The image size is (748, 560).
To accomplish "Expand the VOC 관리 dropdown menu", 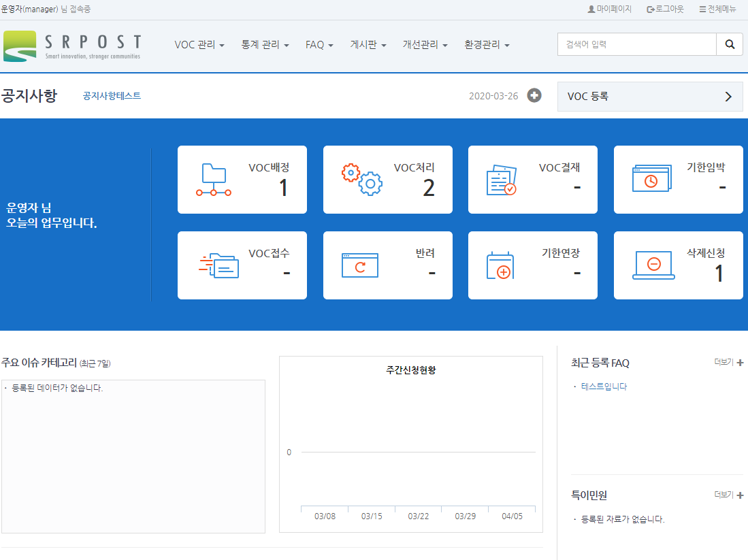I will click(199, 45).
